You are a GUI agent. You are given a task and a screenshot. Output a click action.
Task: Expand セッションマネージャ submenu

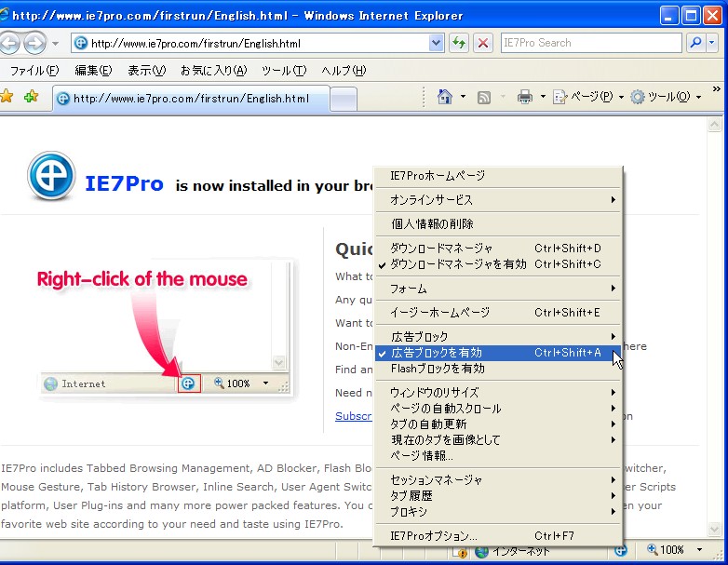(498, 480)
